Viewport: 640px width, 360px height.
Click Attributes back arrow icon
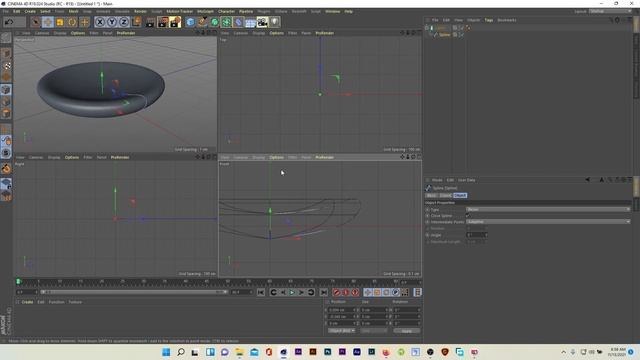[588, 180]
